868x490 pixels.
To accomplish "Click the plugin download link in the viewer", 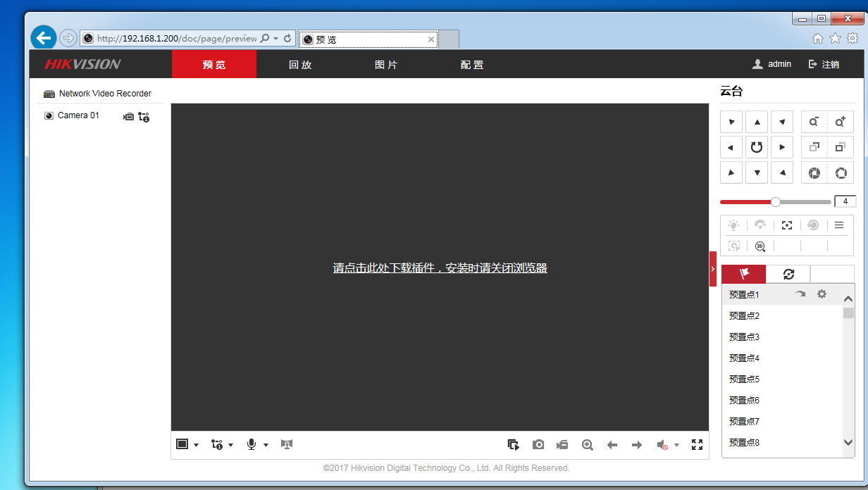I will (440, 268).
